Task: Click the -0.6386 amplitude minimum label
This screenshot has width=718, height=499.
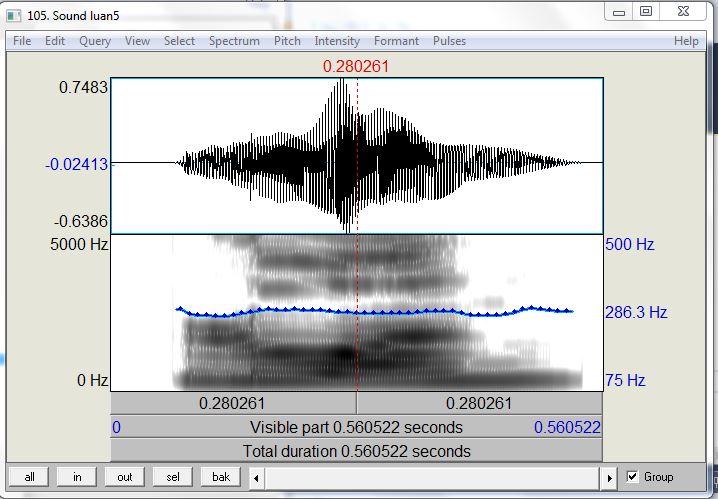Action: coord(81,222)
